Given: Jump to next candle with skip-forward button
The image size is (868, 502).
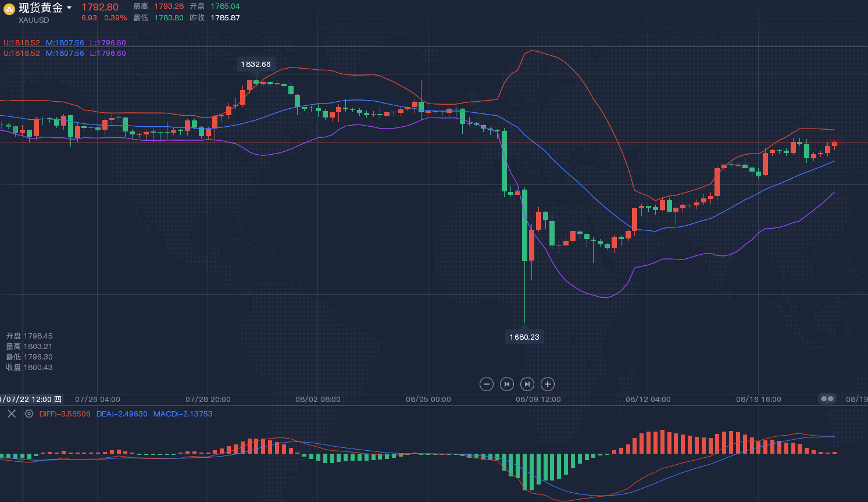Looking at the screenshot, I should (x=527, y=384).
